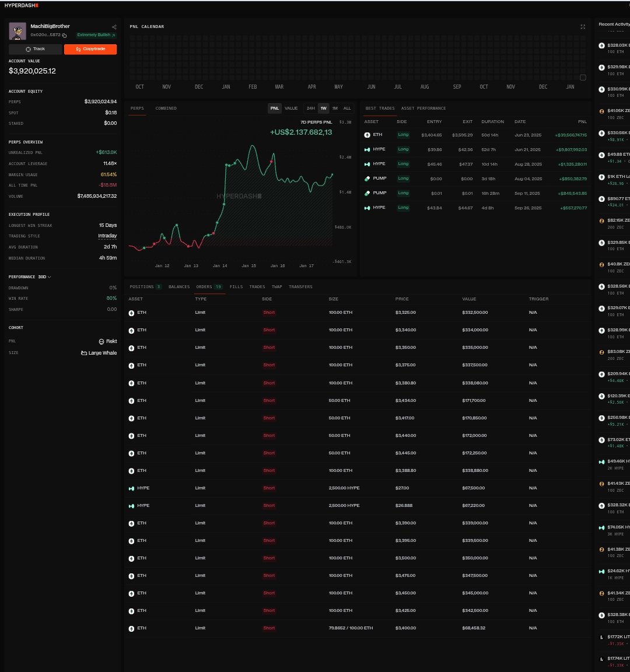Click the MachiBigBrother profile avatar

tap(17, 31)
